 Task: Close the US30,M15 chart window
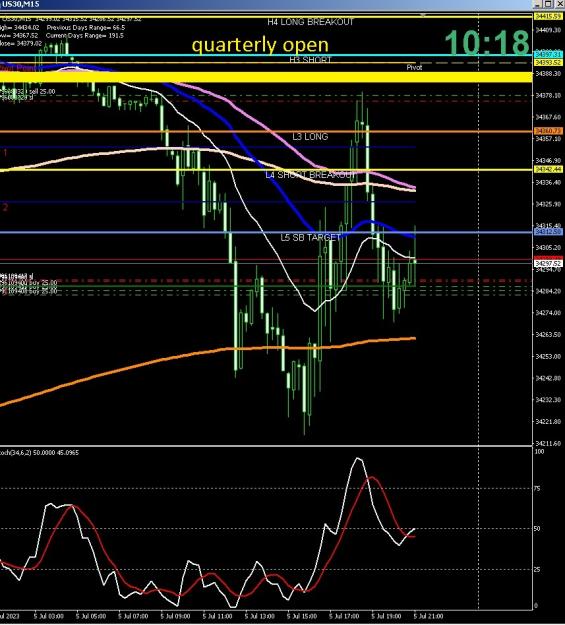(559, 4)
